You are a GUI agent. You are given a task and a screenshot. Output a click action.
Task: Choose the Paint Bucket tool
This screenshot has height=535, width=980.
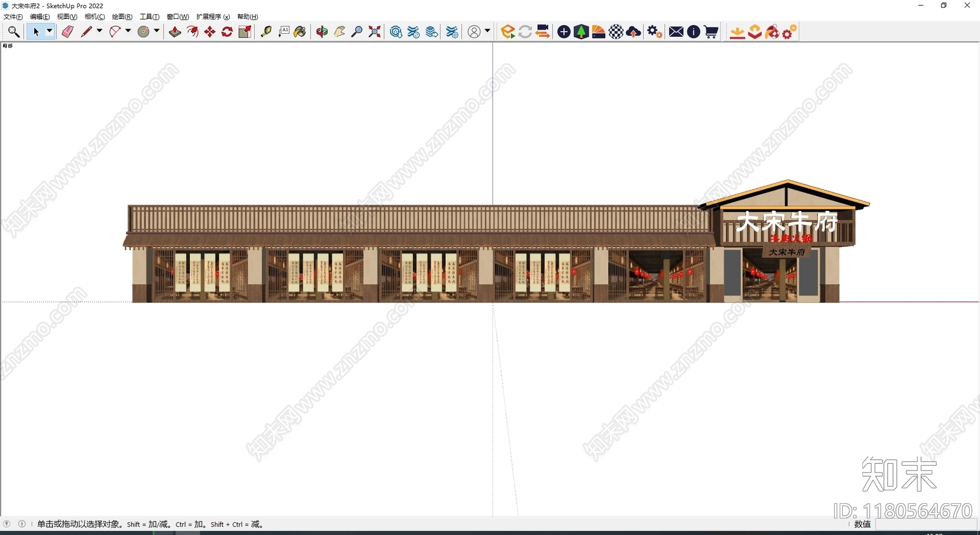tap(300, 32)
